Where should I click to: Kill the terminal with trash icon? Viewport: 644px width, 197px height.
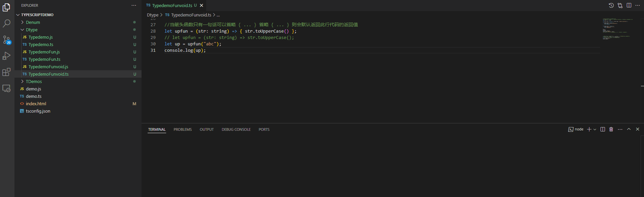(611, 129)
